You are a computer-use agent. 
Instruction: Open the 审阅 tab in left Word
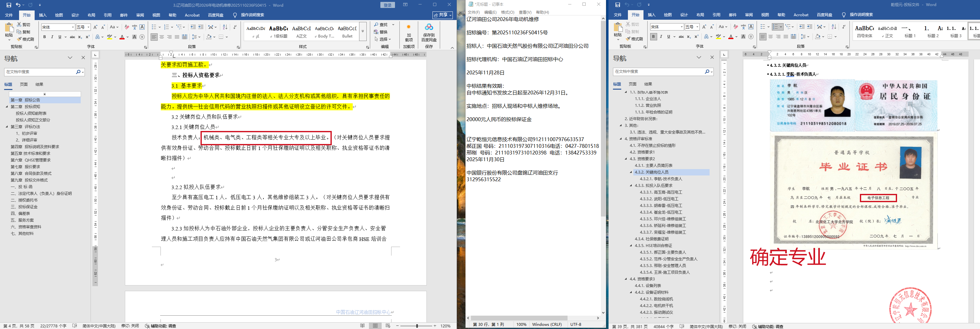140,15
